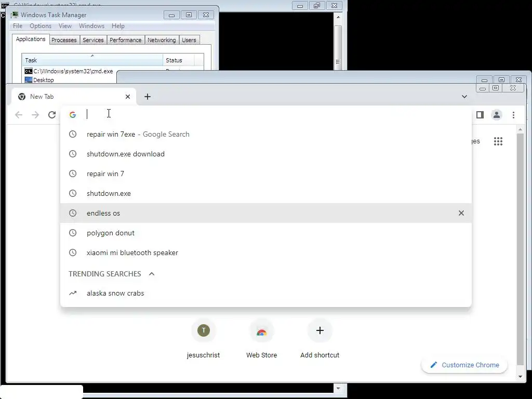Screen dimensions: 532x399
Task: Select suggestion 'xiaomi mi bluetooth speaker'
Action: point(265,252)
